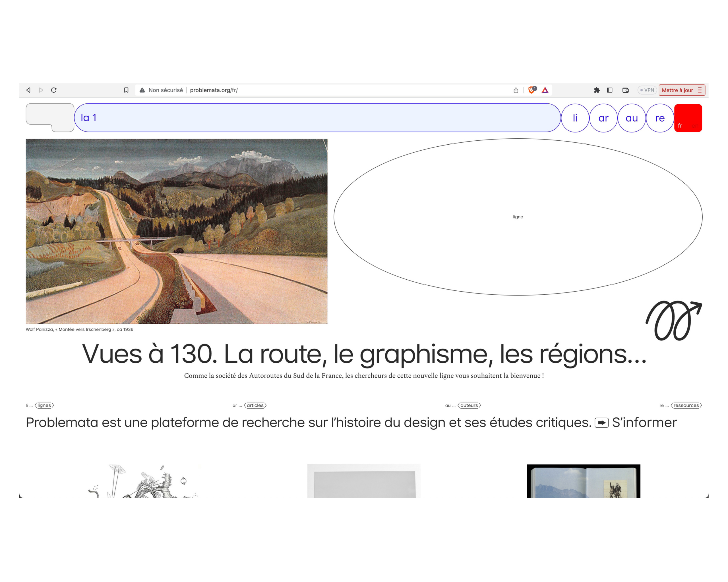Screen dimensions: 728x582
Task: Click the gray logo shape at top left
Action: 50,117
